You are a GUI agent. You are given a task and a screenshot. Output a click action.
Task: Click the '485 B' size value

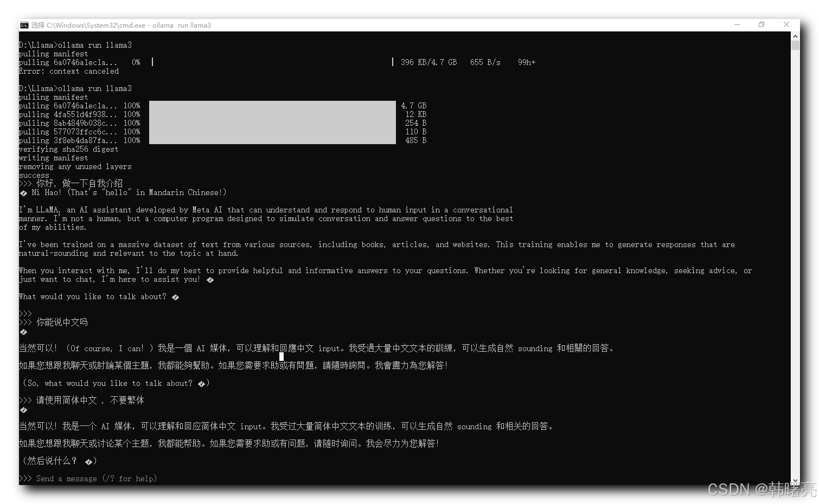(x=416, y=140)
